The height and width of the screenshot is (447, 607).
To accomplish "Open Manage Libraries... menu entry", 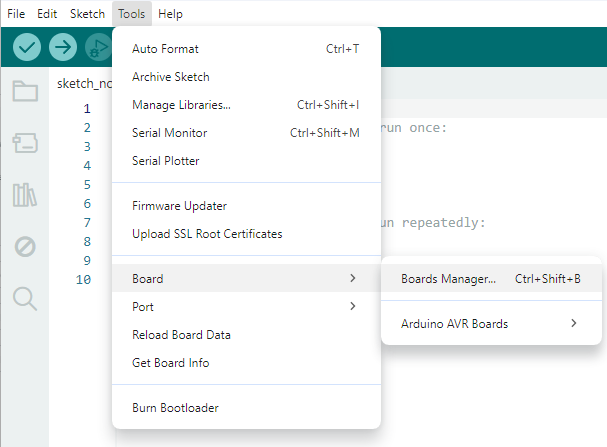I will (x=181, y=105).
